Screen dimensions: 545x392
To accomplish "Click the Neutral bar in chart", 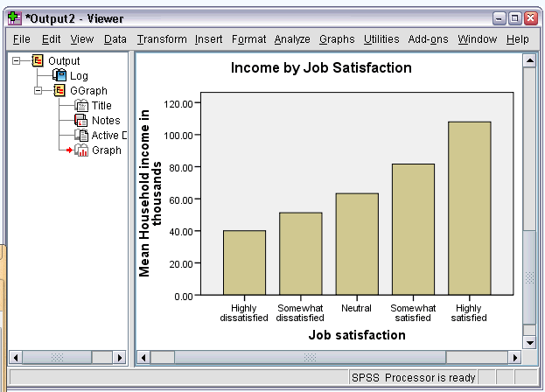I will point(357,244).
